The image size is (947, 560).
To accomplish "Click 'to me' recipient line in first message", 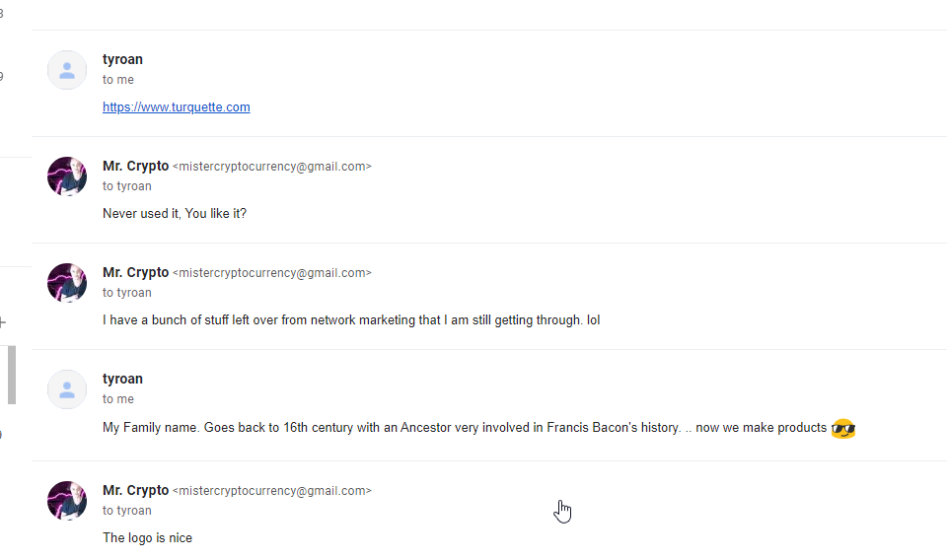I will 118,80.
